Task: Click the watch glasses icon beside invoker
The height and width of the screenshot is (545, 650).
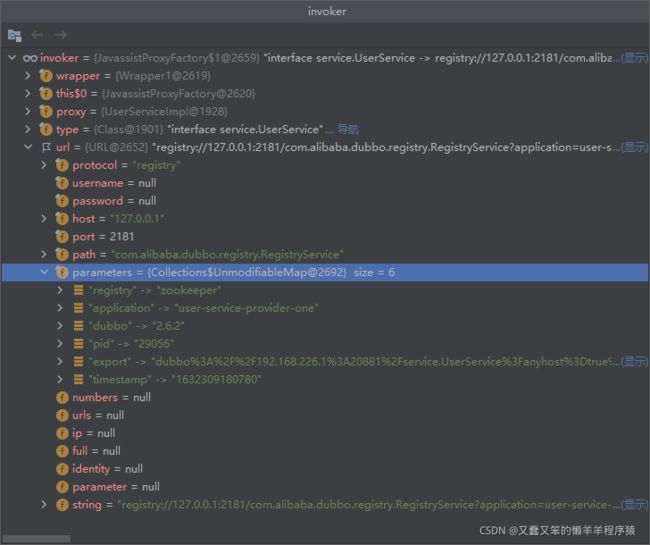Action: (x=30, y=58)
